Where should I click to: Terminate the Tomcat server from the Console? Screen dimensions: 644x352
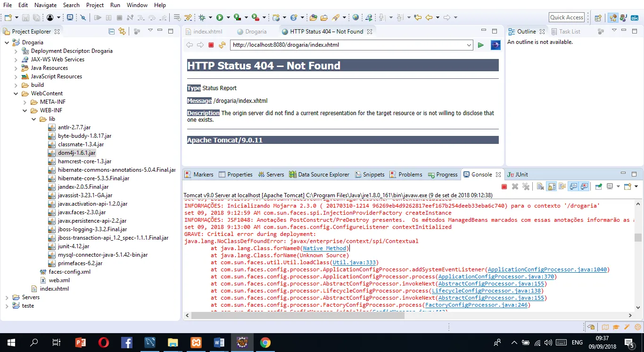tap(504, 186)
